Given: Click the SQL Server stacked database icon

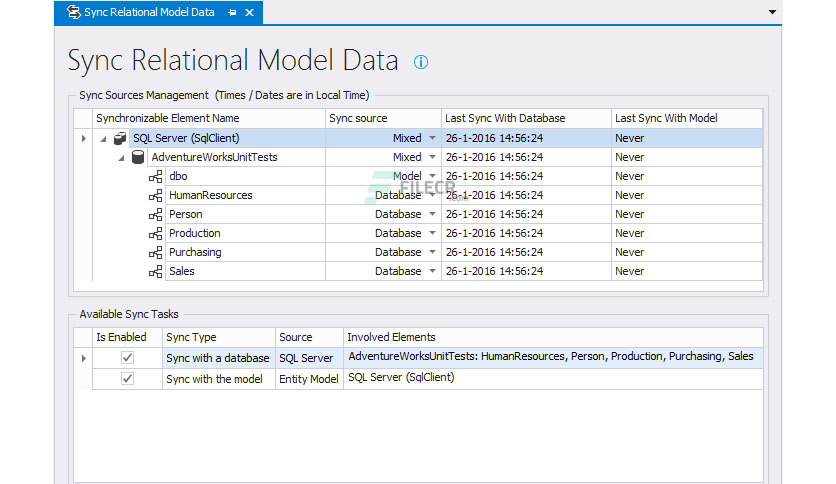Looking at the screenshot, I should point(120,138).
